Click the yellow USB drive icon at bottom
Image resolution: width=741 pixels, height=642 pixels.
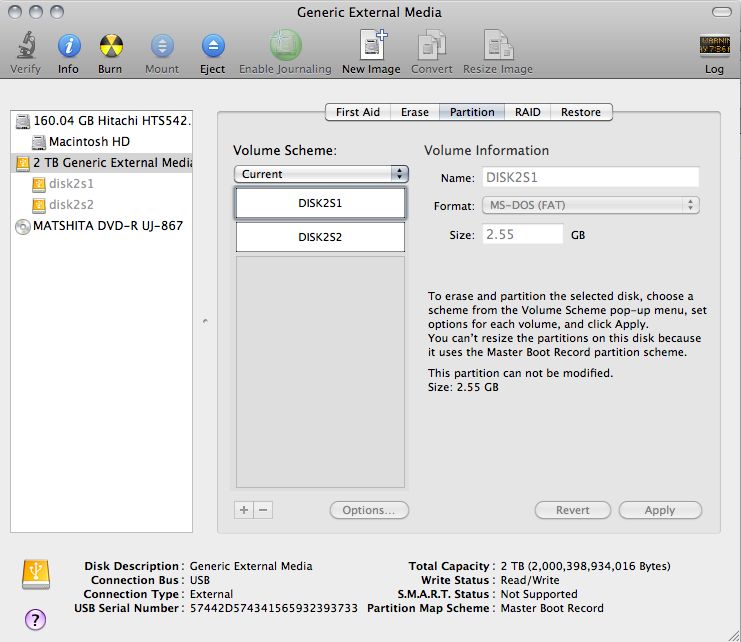[x=36, y=574]
